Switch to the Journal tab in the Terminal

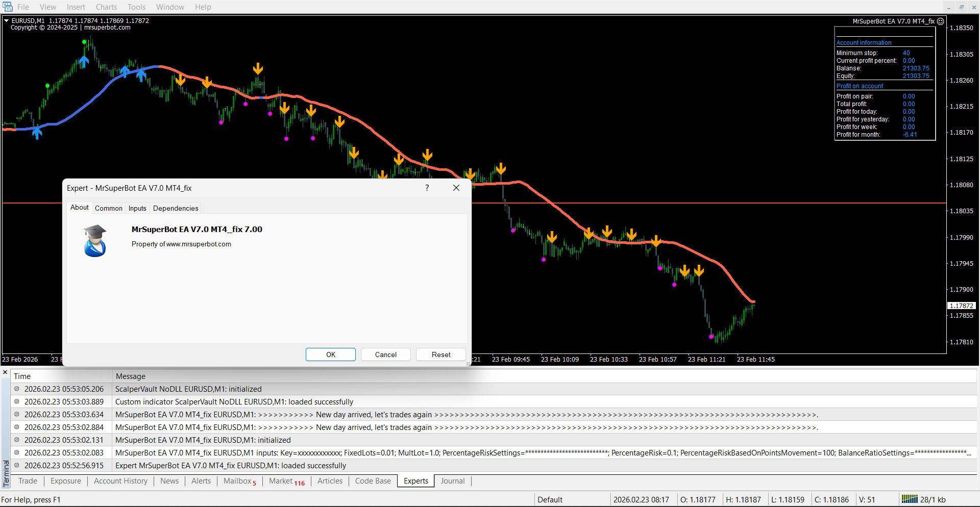(x=452, y=481)
